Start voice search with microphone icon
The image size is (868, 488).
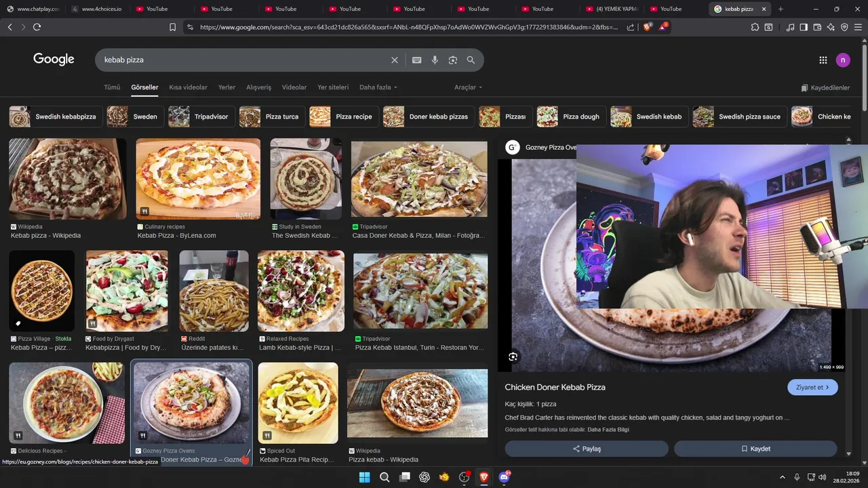435,60
